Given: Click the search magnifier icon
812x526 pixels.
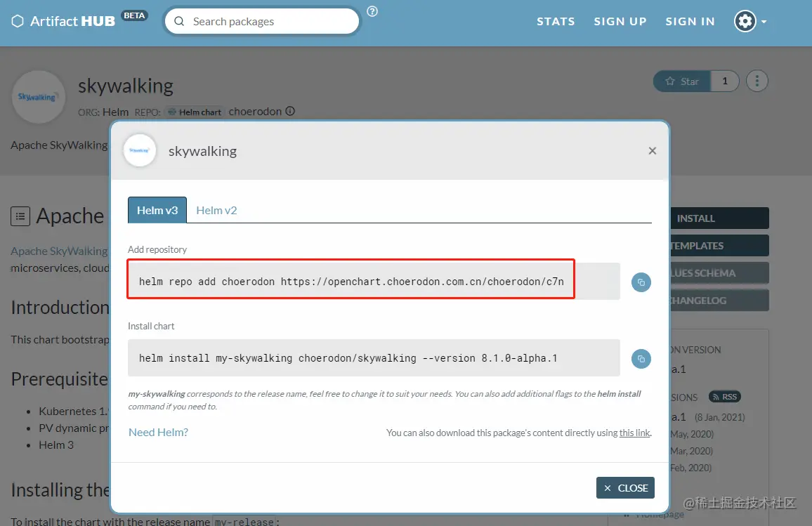Looking at the screenshot, I should coord(179,21).
